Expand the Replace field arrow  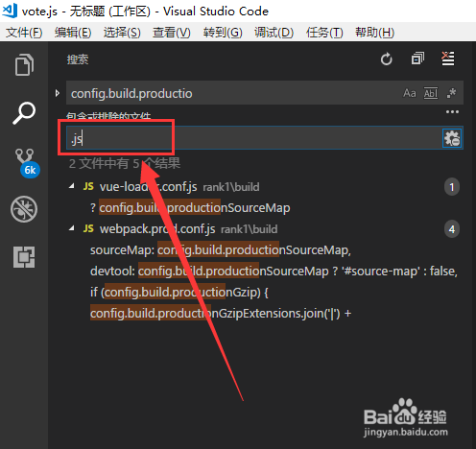click(x=58, y=93)
